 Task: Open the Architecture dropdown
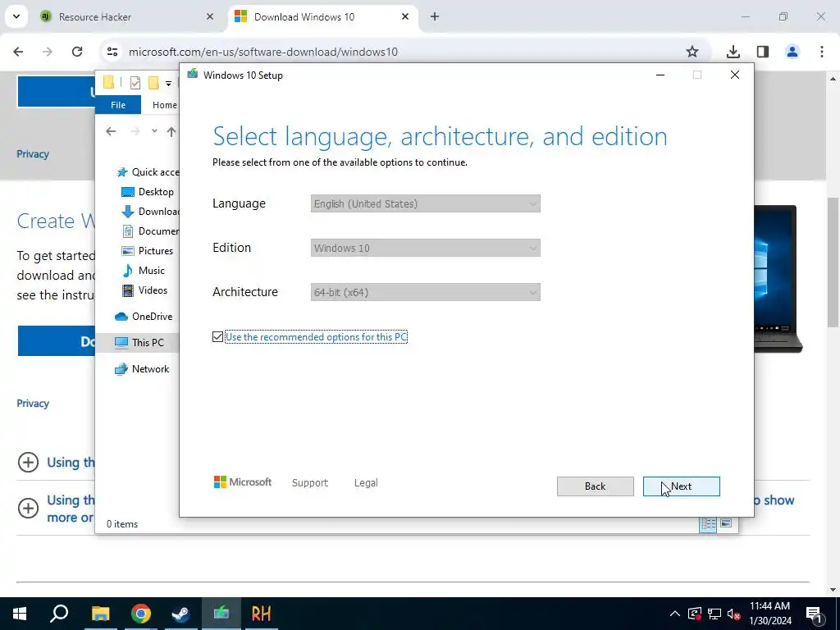click(x=426, y=293)
